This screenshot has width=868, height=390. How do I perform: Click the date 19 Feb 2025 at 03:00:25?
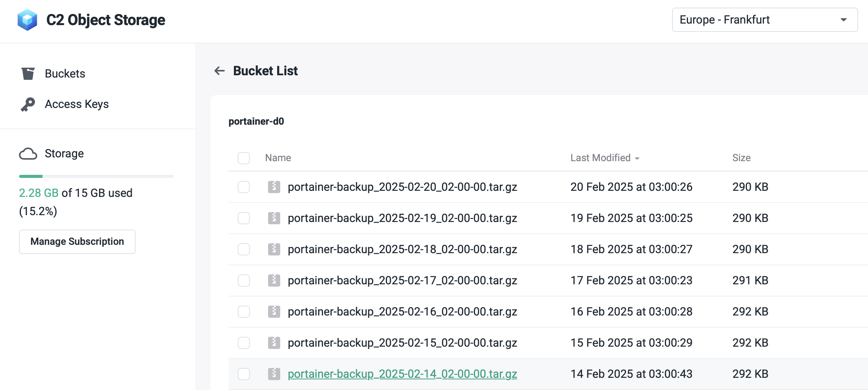[631, 218]
